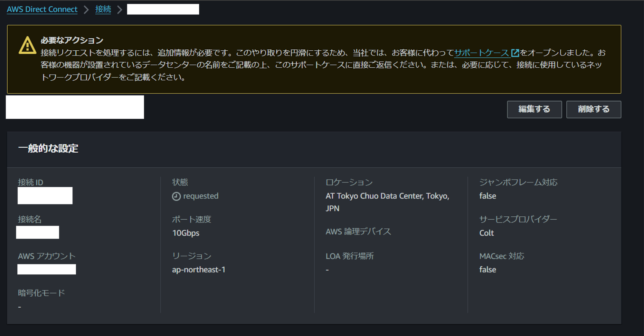Click the requested status clock icon
644x336 pixels.
(176, 196)
